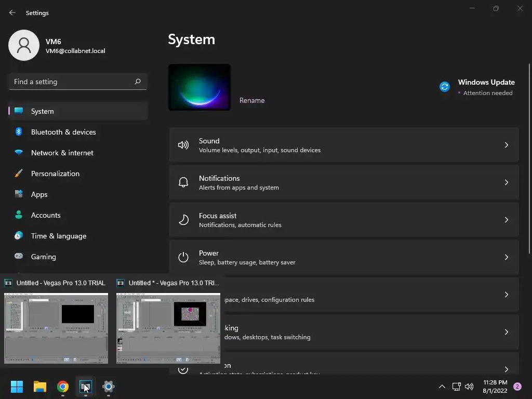532x399 pixels.
Task: Click the Wi-Fi network icon in sidebar
Action: click(x=19, y=152)
